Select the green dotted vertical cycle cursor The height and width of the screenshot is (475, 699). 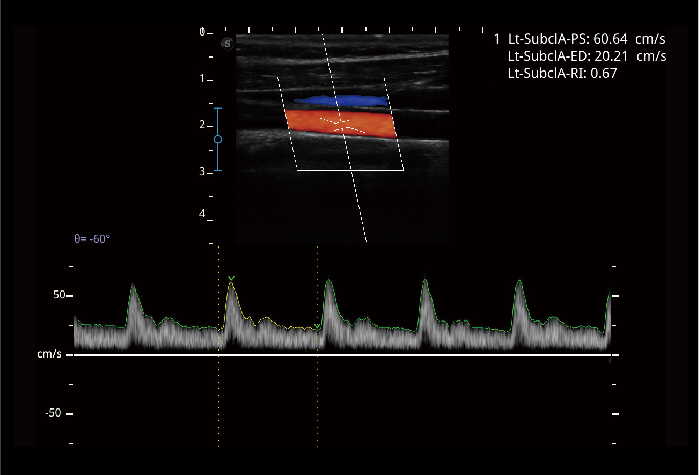tap(317, 346)
